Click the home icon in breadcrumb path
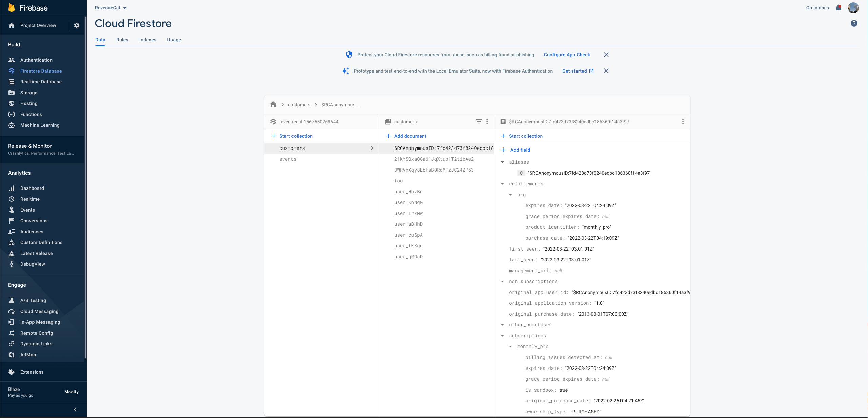The width and height of the screenshot is (868, 418). pos(273,105)
